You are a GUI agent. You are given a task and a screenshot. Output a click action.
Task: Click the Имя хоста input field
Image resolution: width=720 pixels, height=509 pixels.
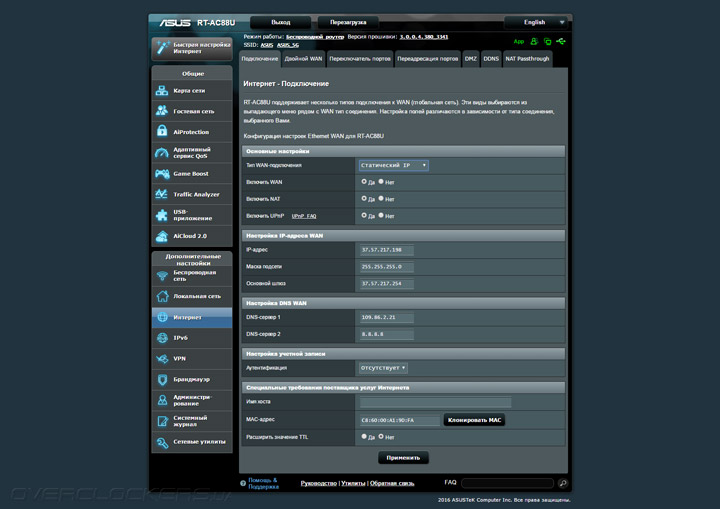(x=434, y=402)
